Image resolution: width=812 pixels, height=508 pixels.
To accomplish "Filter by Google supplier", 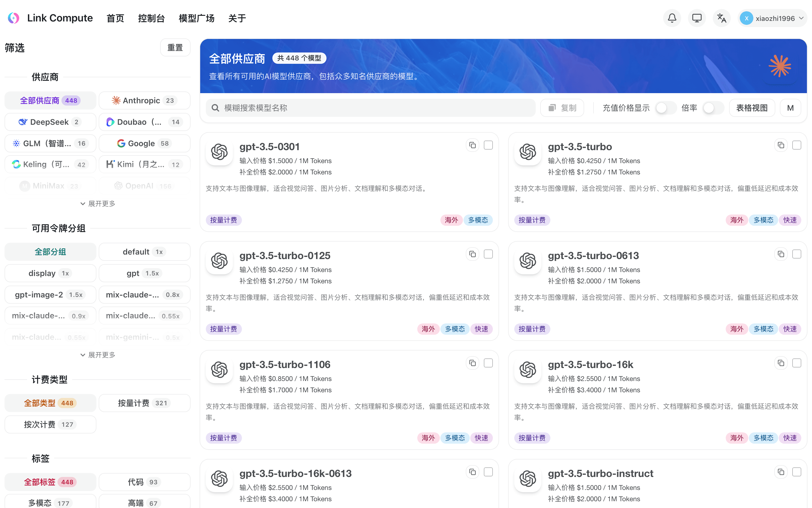I will pos(145,143).
